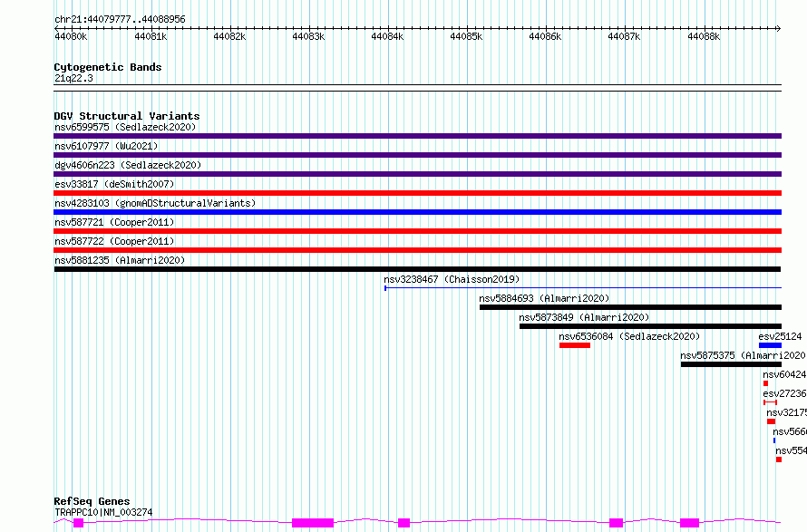
Task: Pick the 44084k ruler label
Action: pyautogui.click(x=387, y=36)
